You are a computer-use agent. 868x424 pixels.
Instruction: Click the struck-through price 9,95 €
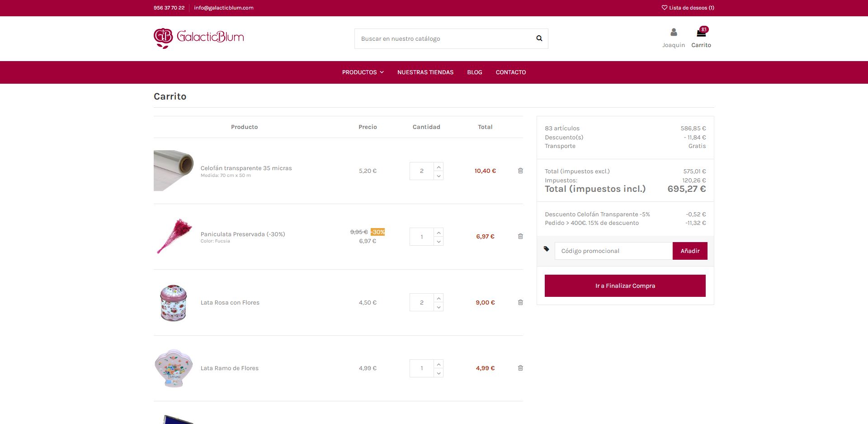(x=359, y=232)
